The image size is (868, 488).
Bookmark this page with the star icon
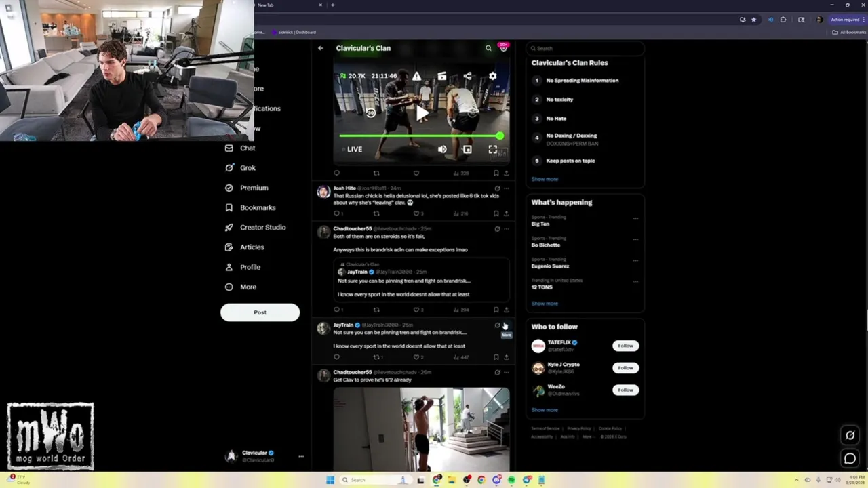753,20
